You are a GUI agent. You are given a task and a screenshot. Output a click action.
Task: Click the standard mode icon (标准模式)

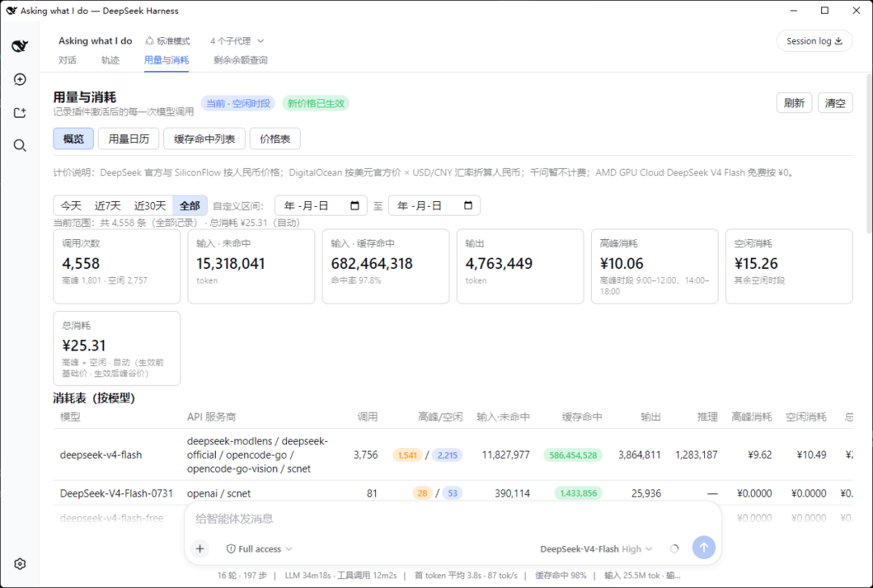[150, 41]
